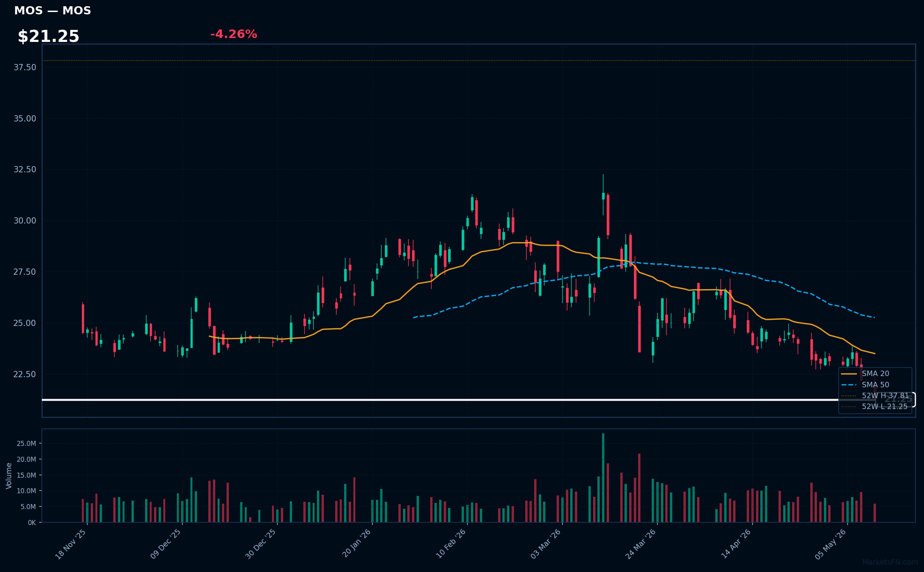Click the 5.0M volume axis label

[28, 507]
